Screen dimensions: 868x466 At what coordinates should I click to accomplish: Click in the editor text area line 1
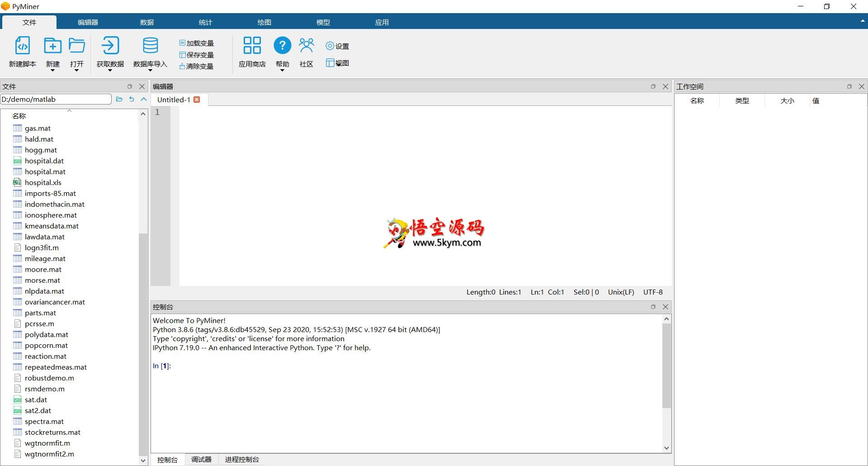tap(425, 112)
